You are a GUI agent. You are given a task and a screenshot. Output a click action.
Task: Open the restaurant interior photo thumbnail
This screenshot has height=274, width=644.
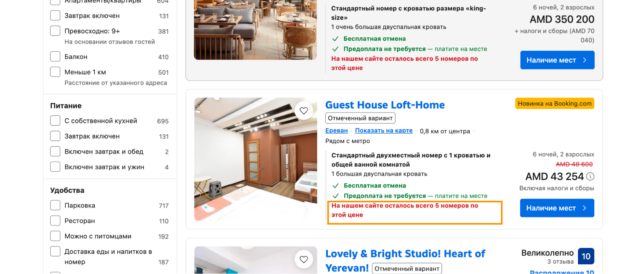pyautogui.click(x=255, y=30)
